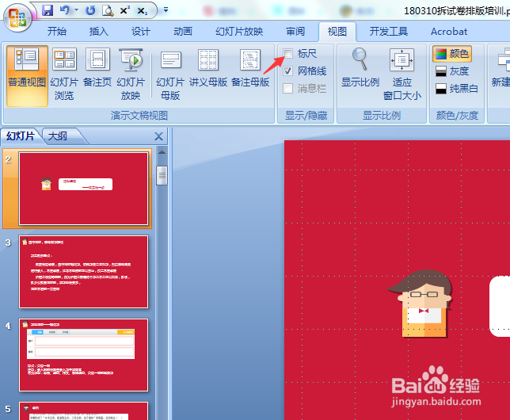
Task: Close the slides pane
Action: click(158, 136)
